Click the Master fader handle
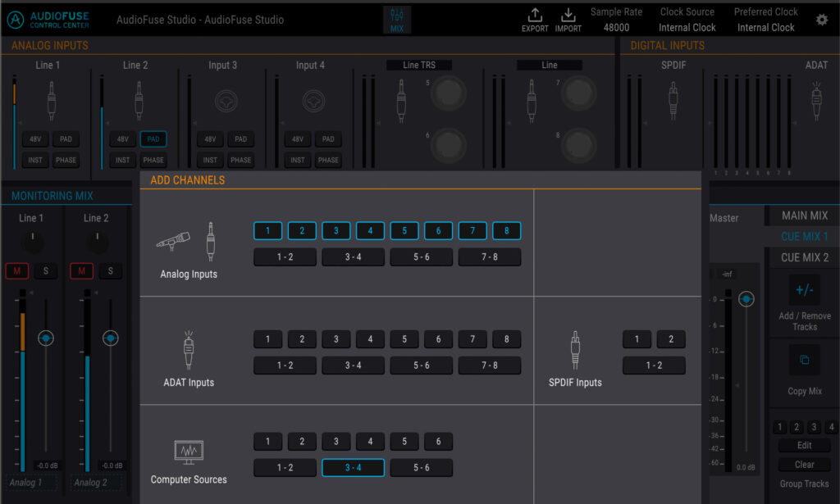Image resolution: width=840 pixels, height=504 pixels. coord(746,298)
